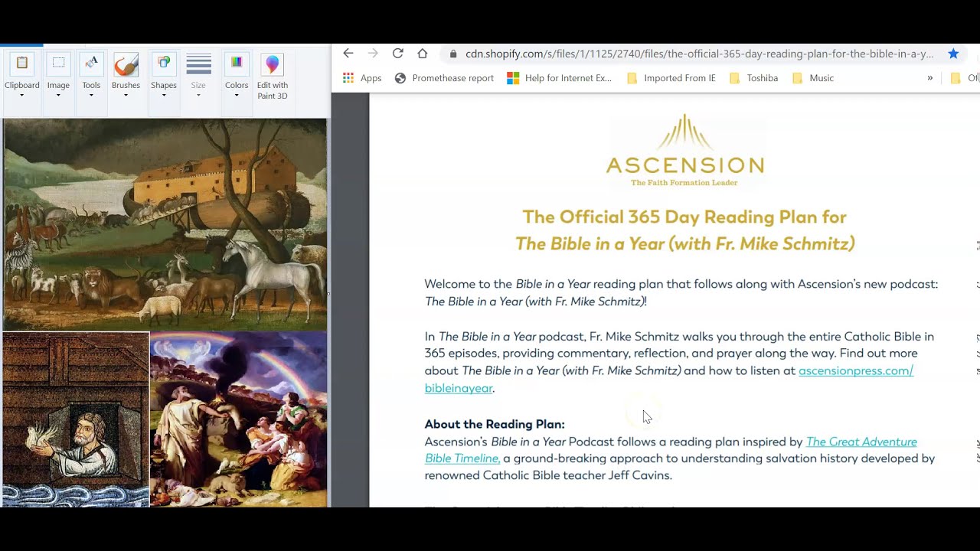Image resolution: width=980 pixels, height=551 pixels.
Task: Toggle the bookmark star for this page
Action: tap(953, 54)
